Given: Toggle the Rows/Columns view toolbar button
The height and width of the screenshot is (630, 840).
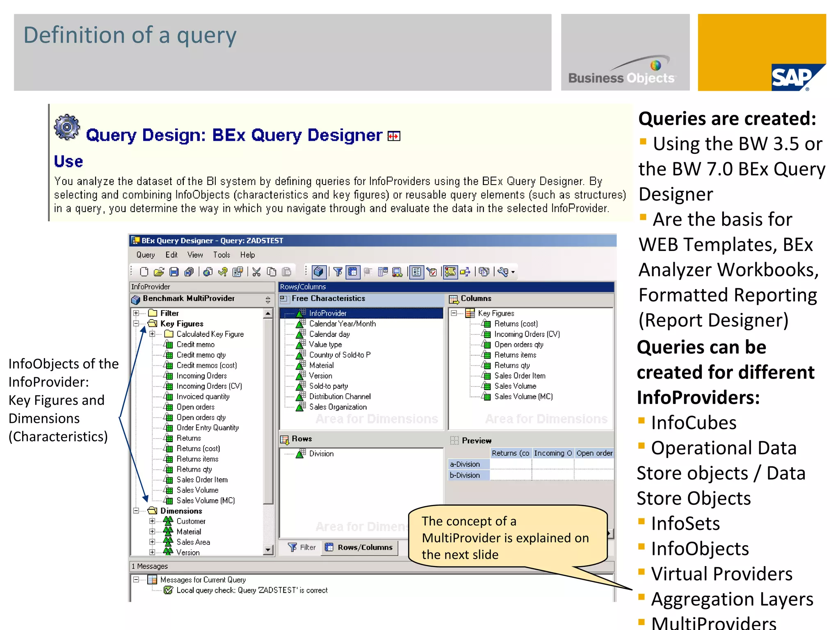Looking at the screenshot, I should [x=353, y=272].
